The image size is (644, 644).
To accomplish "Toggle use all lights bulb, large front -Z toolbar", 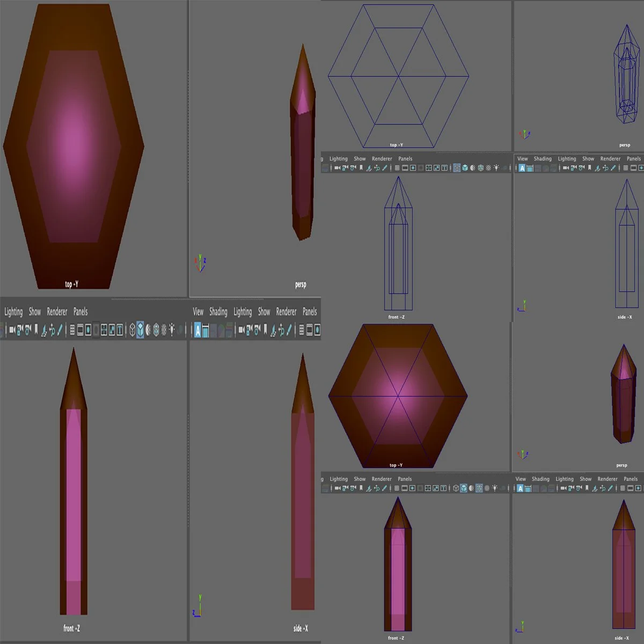I will click(x=172, y=330).
